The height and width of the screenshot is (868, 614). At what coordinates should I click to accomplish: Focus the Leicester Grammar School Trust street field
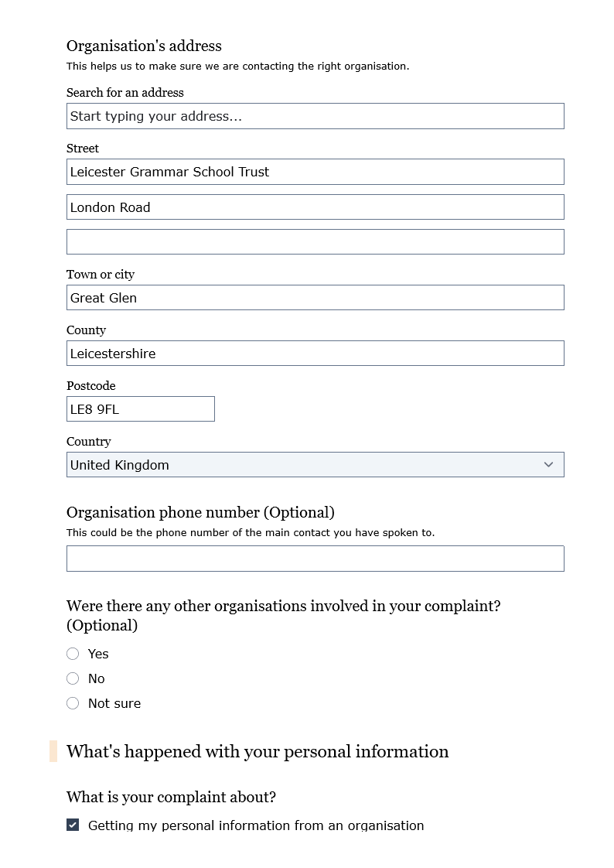(315, 172)
